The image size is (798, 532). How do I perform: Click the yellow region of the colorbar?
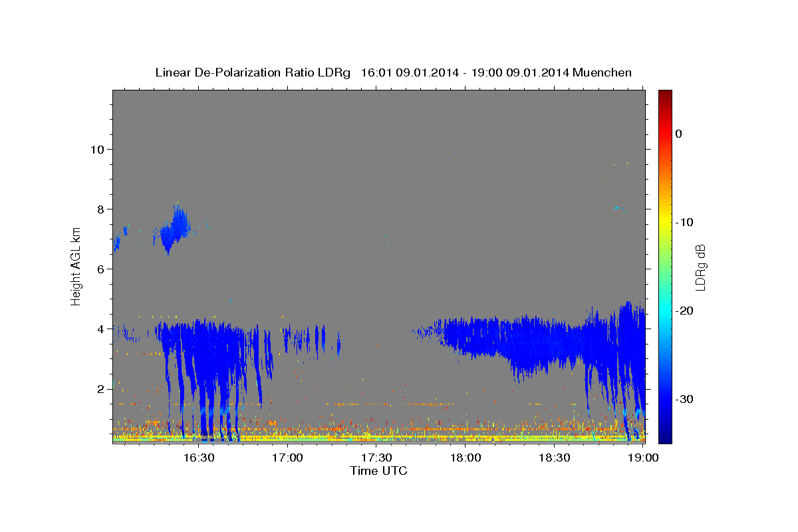(665, 219)
